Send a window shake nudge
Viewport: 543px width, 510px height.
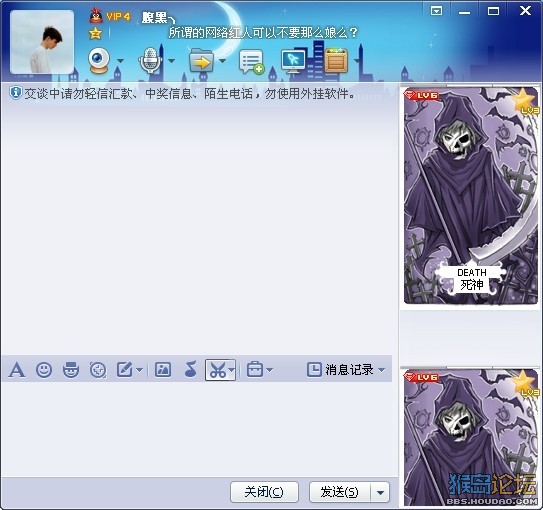click(98, 370)
